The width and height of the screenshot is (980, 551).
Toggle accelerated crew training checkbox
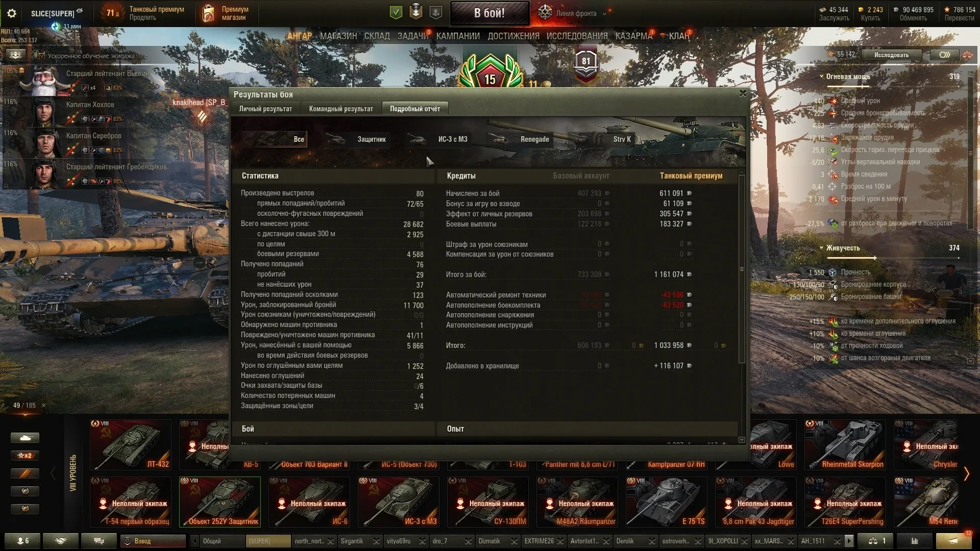[x=42, y=56]
